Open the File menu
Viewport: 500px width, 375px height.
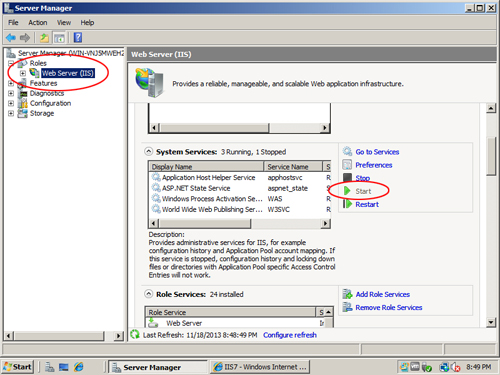[x=13, y=22]
